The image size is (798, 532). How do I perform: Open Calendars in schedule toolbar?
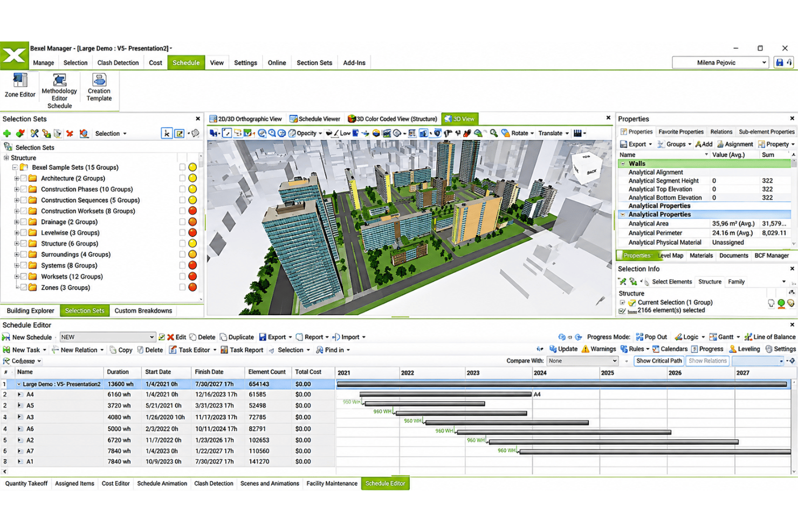[x=670, y=349]
